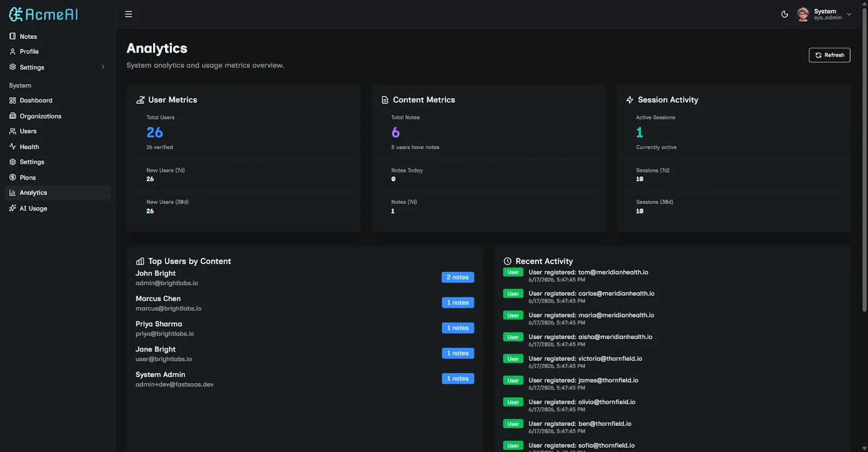Click the AI Usage sparkle icon
The height and width of the screenshot is (452, 868).
click(12, 208)
